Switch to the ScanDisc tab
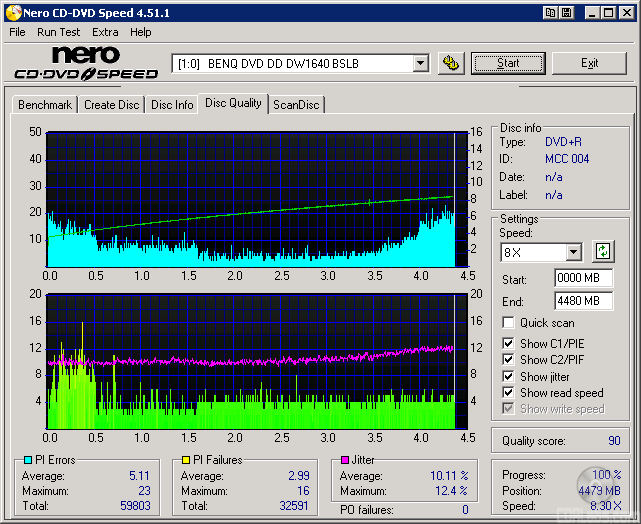The height and width of the screenshot is (524, 641). pyautogui.click(x=296, y=105)
